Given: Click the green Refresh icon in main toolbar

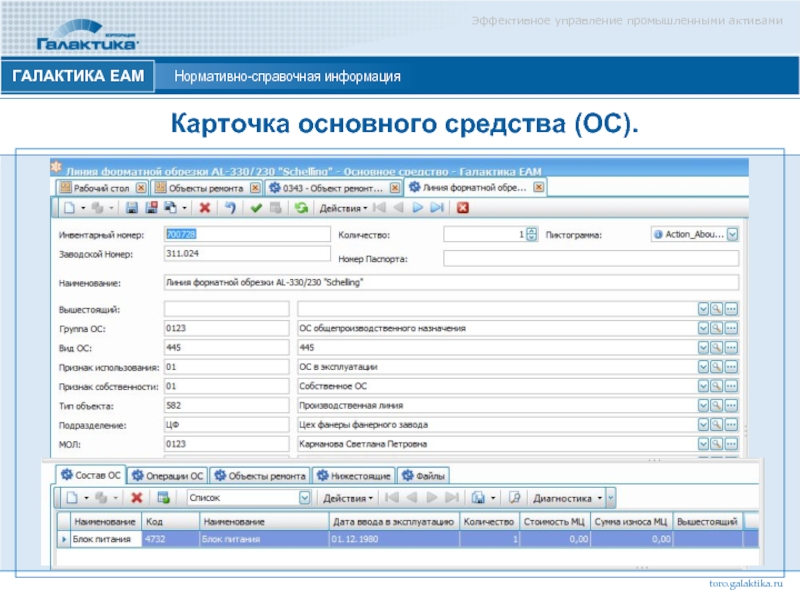Looking at the screenshot, I should coord(300,208).
